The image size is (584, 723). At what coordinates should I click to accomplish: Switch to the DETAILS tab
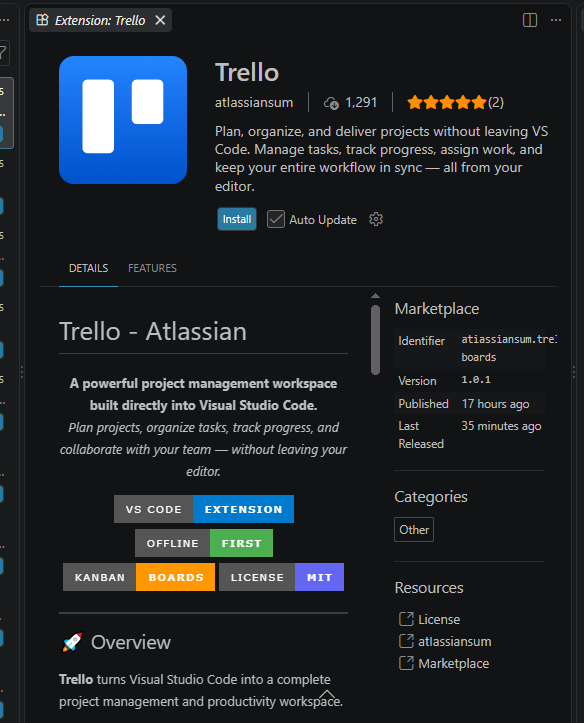[x=88, y=268]
